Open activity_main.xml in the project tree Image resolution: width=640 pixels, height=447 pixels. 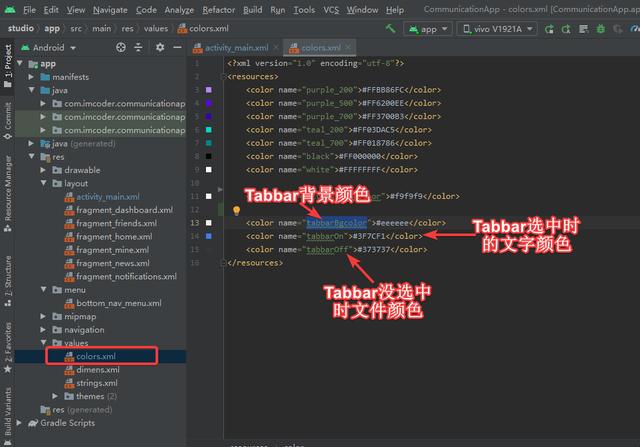pos(102,197)
